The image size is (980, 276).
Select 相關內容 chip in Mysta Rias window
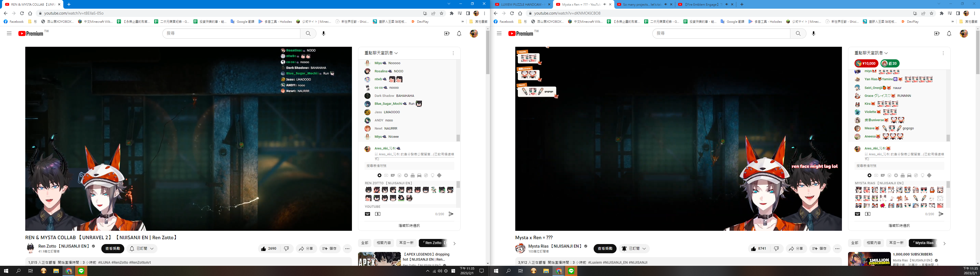tap(874, 243)
